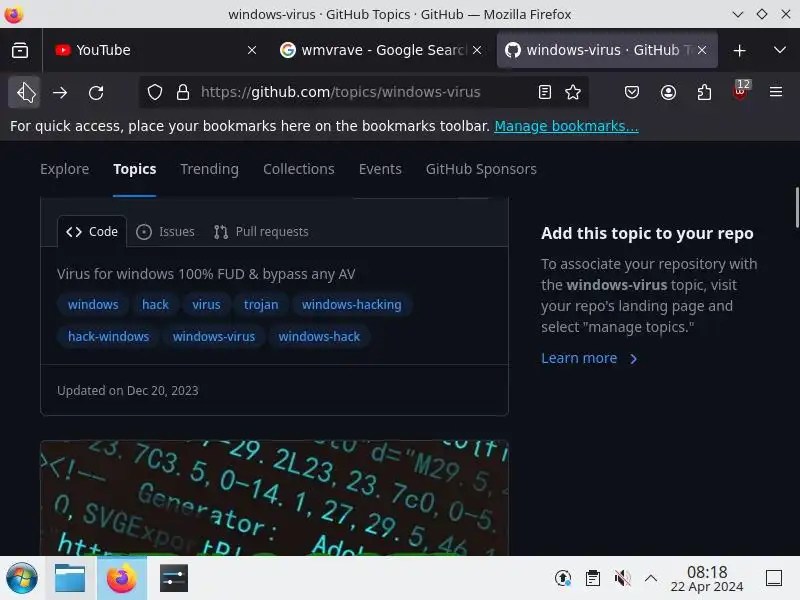Reload the GitHub topics page

(x=96, y=92)
